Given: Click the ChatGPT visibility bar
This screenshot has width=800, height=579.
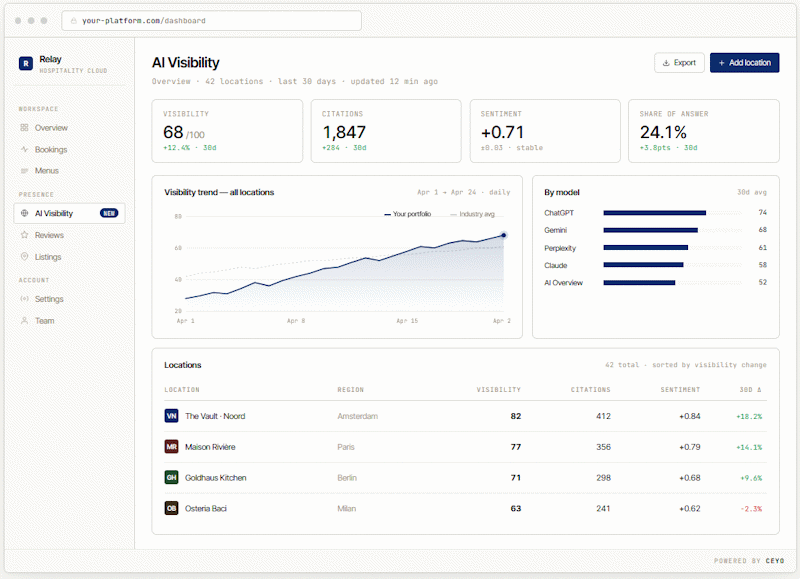Looking at the screenshot, I should point(655,213).
